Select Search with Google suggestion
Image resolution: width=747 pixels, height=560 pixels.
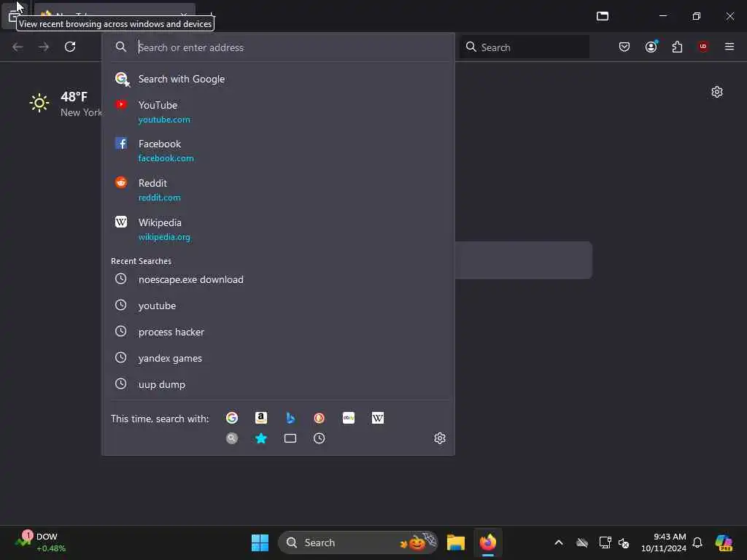pyautogui.click(x=278, y=79)
